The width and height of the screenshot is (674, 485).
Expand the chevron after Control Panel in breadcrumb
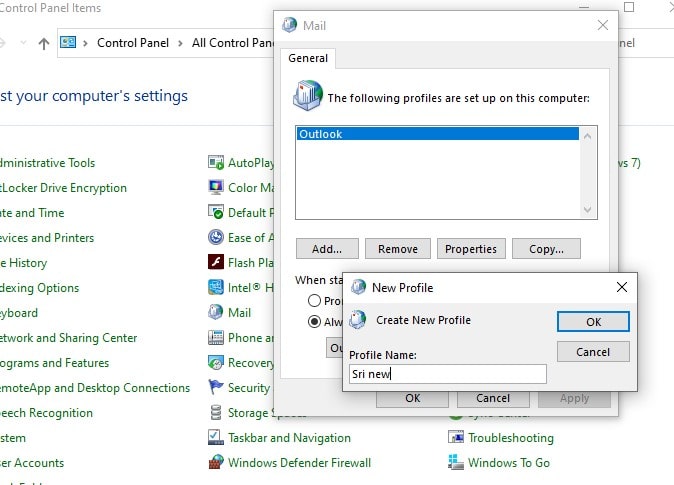tap(180, 43)
